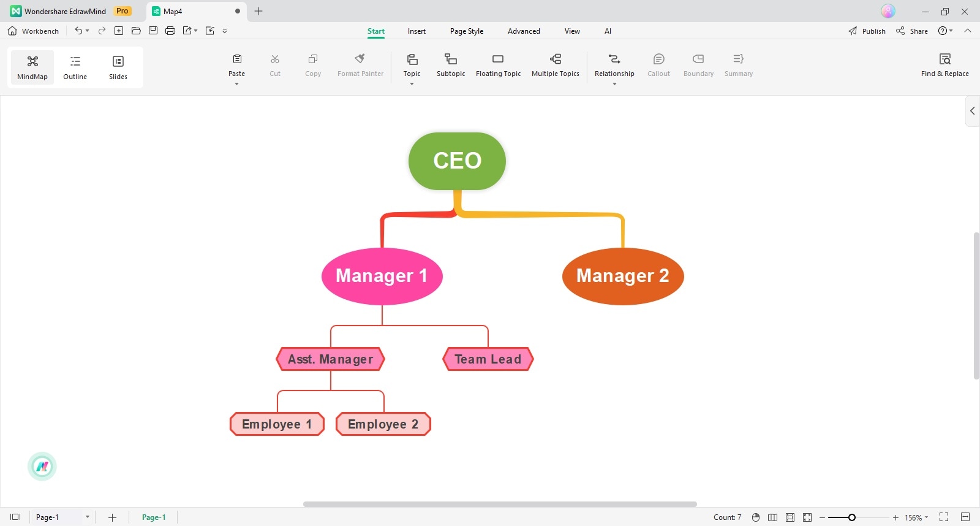Select the Employee 2 node
The height and width of the screenshot is (526, 980).
tap(383, 424)
